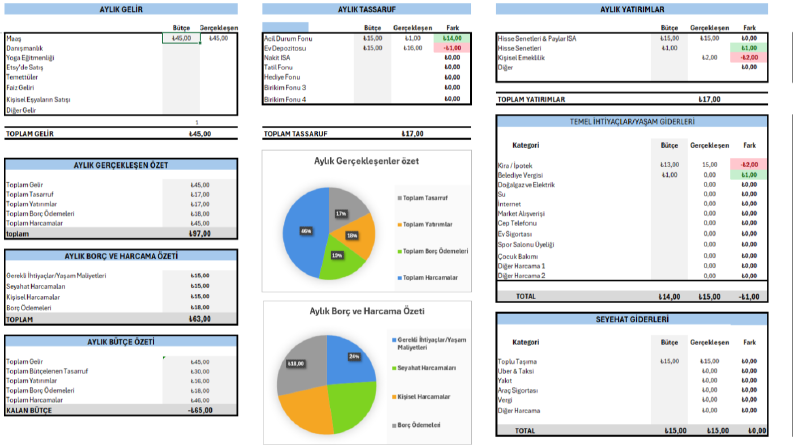Click the Birikim Fonu 4 label
This screenshot has width=793, height=446.
click(x=285, y=100)
